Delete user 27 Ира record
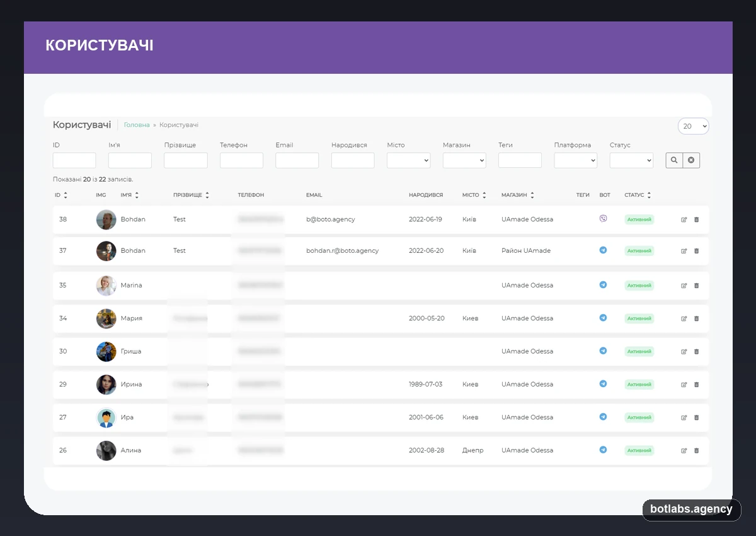Screen dimensions: 756x536 tap(696, 417)
